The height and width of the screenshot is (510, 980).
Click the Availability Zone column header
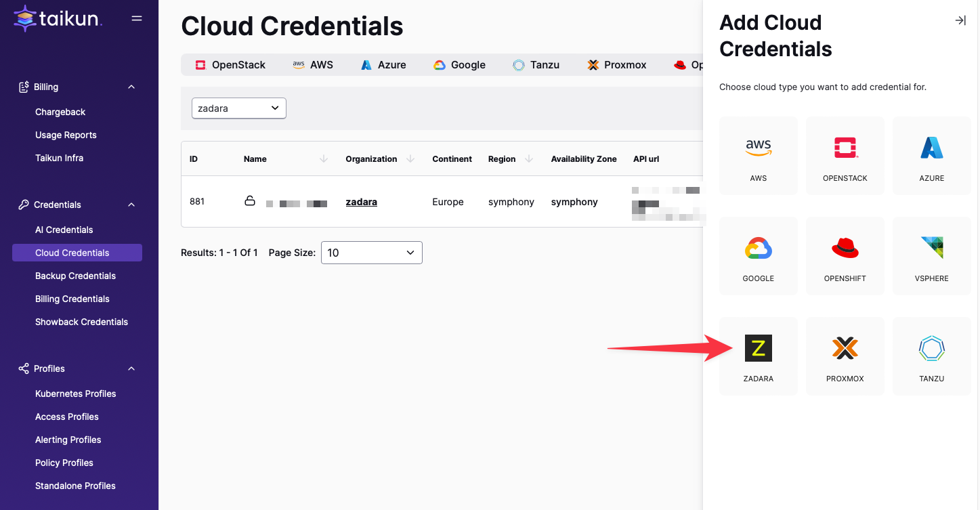point(584,159)
